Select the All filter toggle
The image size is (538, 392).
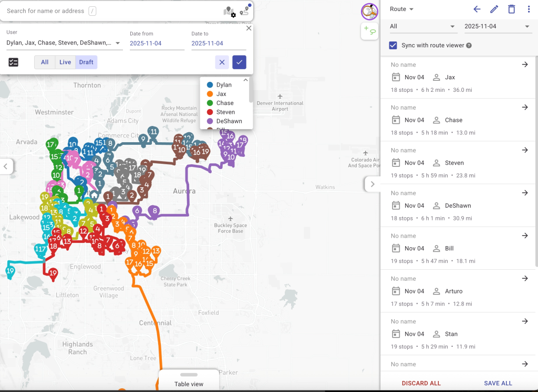(45, 62)
